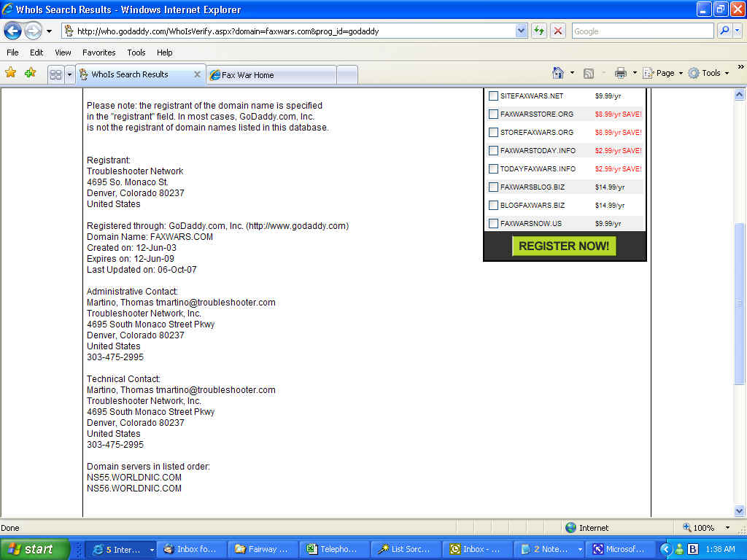747x560 pixels.
Task: Open the Windows Start menu
Action: [x=34, y=549]
